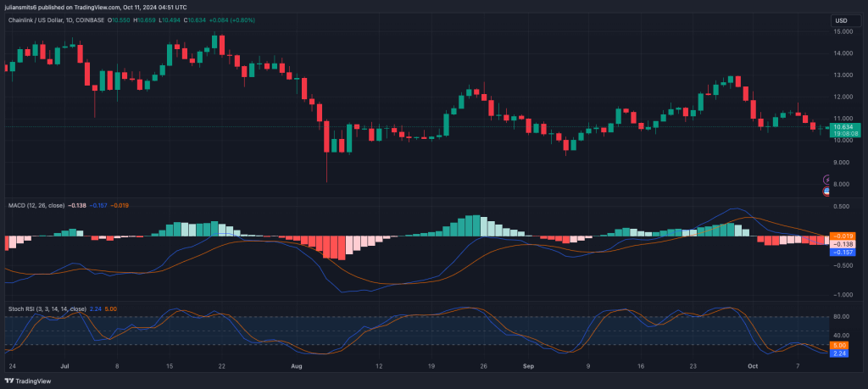Click the 80.00 Stoch RSI axis label
The height and width of the screenshot is (389, 868).
tap(842, 316)
